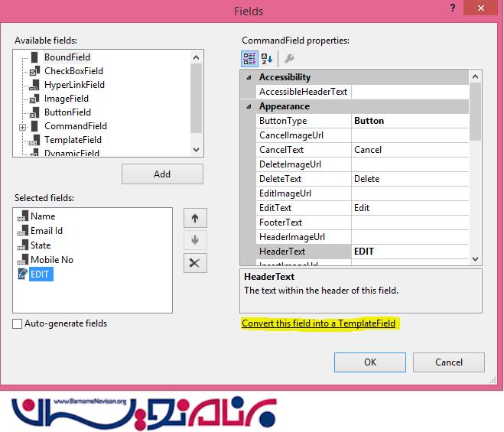Screen dimensions: 504x432
Task: Click the ButtonType property value Button
Action: pyautogui.click(x=409, y=121)
